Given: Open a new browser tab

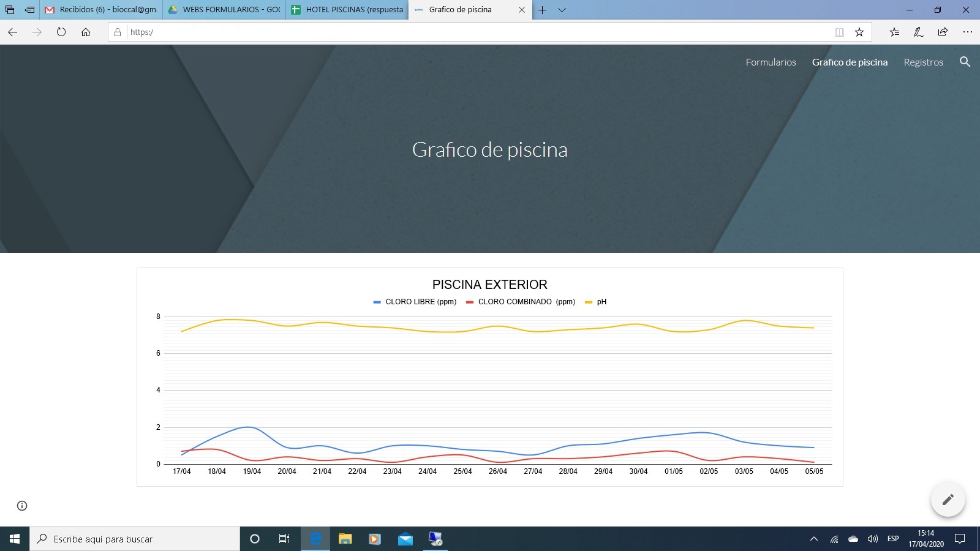Looking at the screenshot, I should point(542,10).
